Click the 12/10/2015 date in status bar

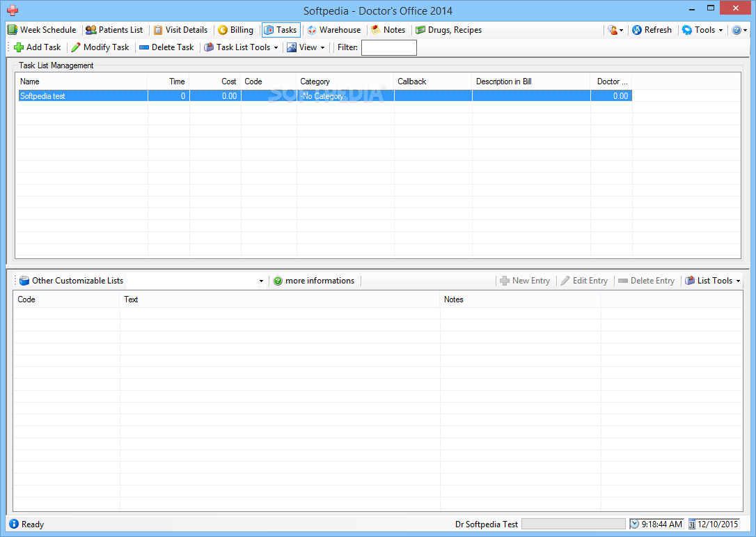point(718,524)
